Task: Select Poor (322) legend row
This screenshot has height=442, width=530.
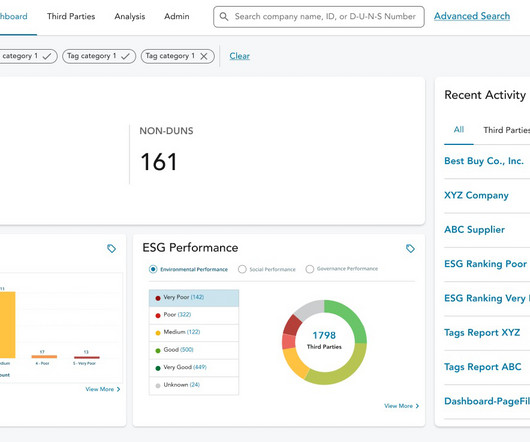Action: pyautogui.click(x=194, y=315)
